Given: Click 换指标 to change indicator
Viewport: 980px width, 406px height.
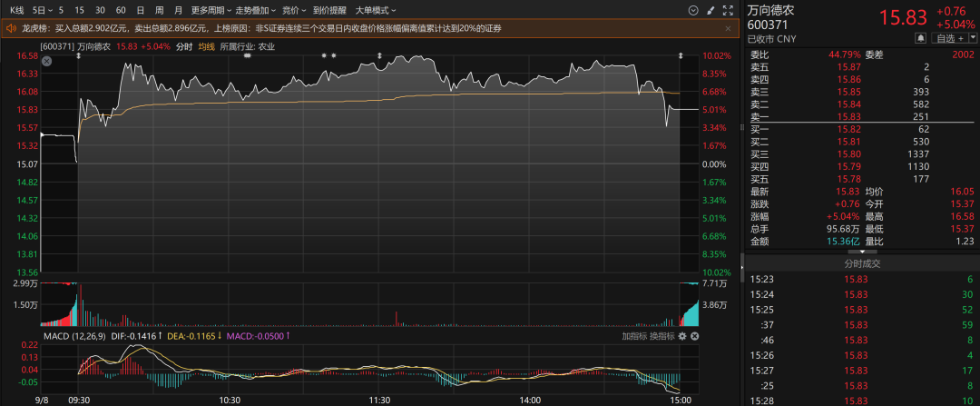Looking at the screenshot, I should click(661, 337).
